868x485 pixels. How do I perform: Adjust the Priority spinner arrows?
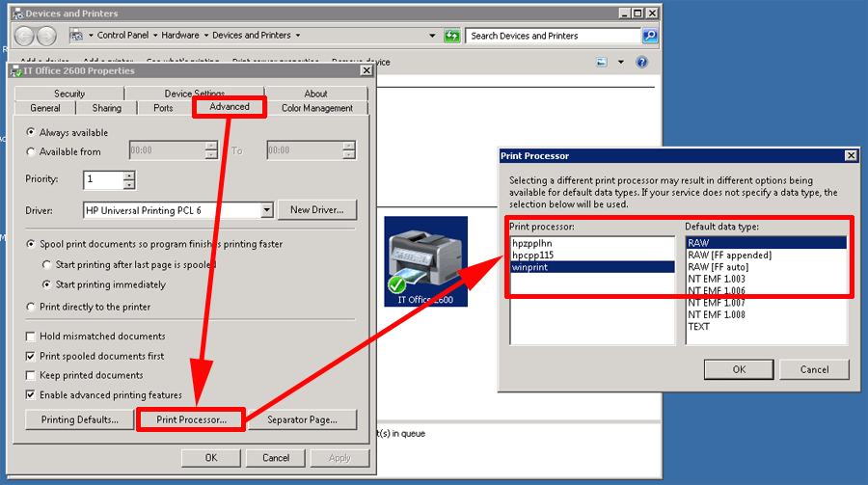coord(129,179)
